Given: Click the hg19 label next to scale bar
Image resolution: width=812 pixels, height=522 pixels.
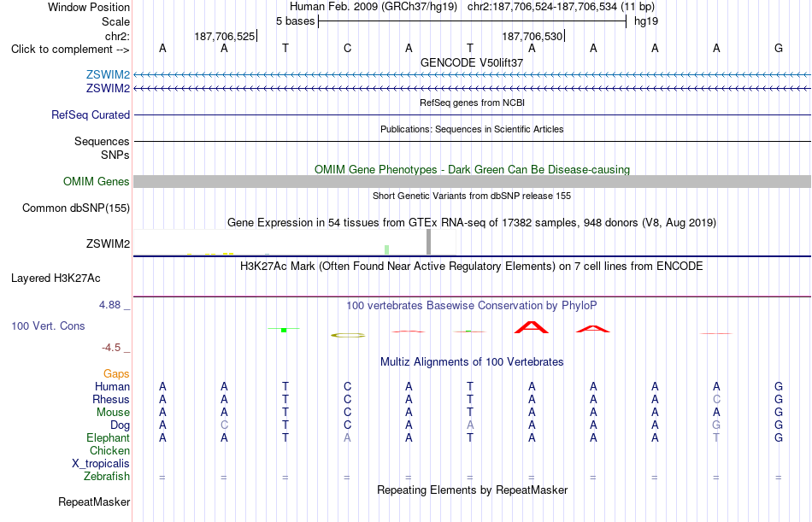Looking at the screenshot, I should pos(646,21).
